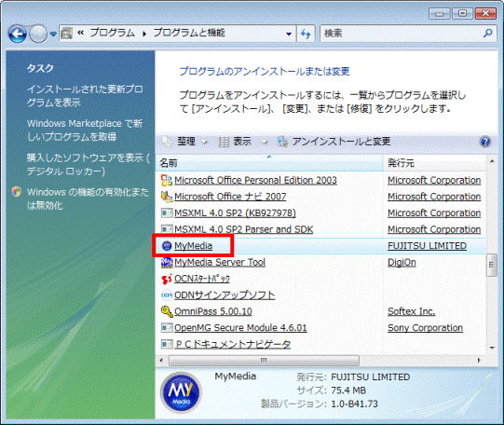
Task: Click the MyMedia list row icon
Action: pos(167,246)
